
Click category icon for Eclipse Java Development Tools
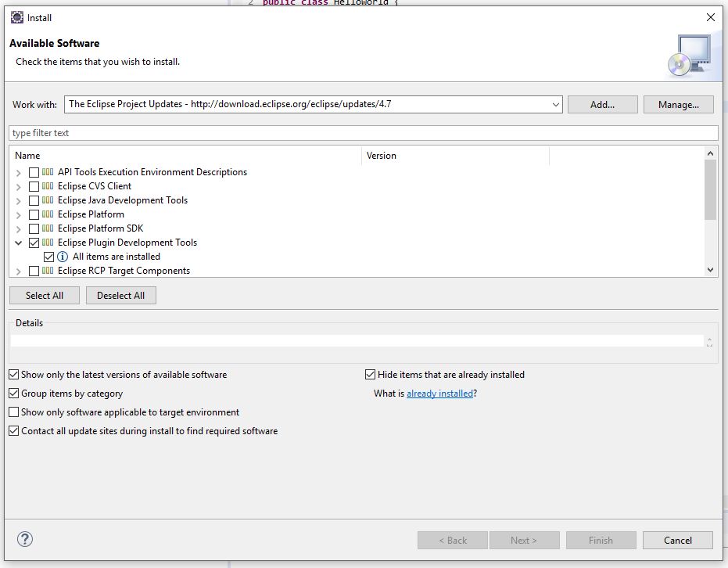pos(48,200)
